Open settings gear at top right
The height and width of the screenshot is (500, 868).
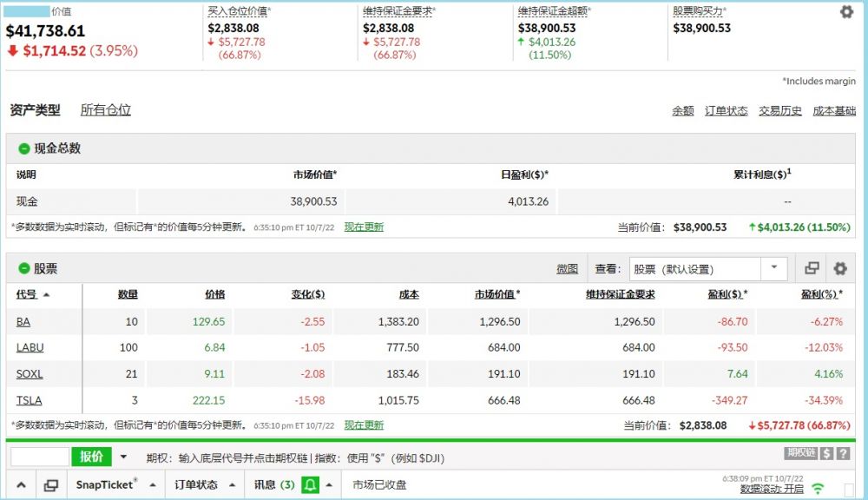point(846,12)
